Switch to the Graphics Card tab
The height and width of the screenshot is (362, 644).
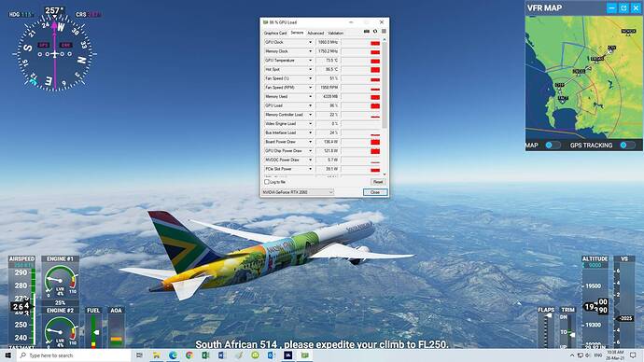pyautogui.click(x=274, y=33)
